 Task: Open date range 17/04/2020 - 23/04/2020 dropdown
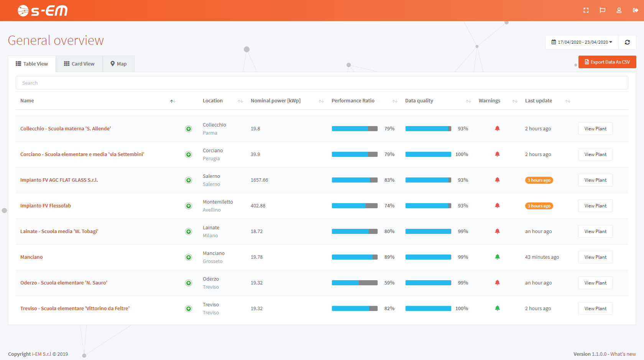click(582, 42)
